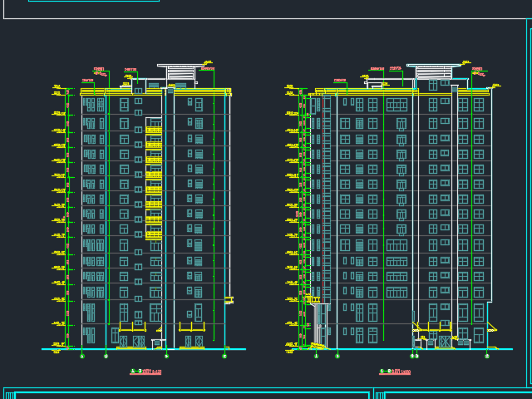
Task: Click the red annotation text above left elevation roof
Action: tap(99, 70)
